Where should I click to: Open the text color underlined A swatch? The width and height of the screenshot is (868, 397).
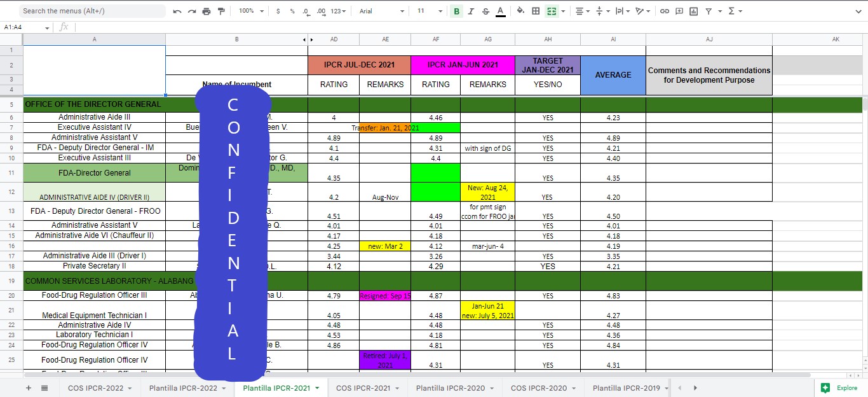(x=500, y=11)
